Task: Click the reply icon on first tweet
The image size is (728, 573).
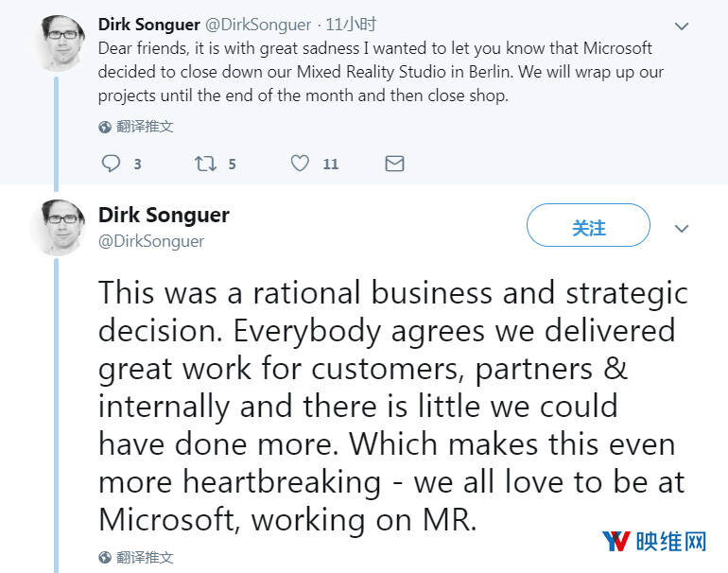Action: (x=111, y=164)
